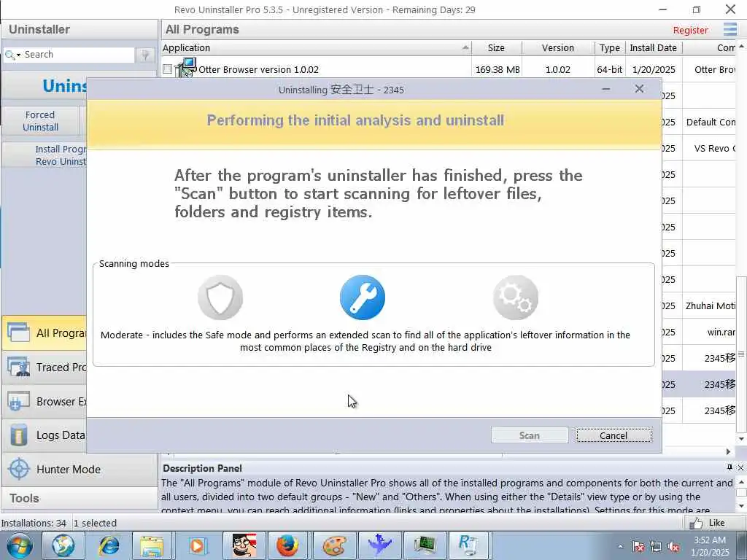Open the pirate face taskbar app
The width and height of the screenshot is (747, 560).
244,545
